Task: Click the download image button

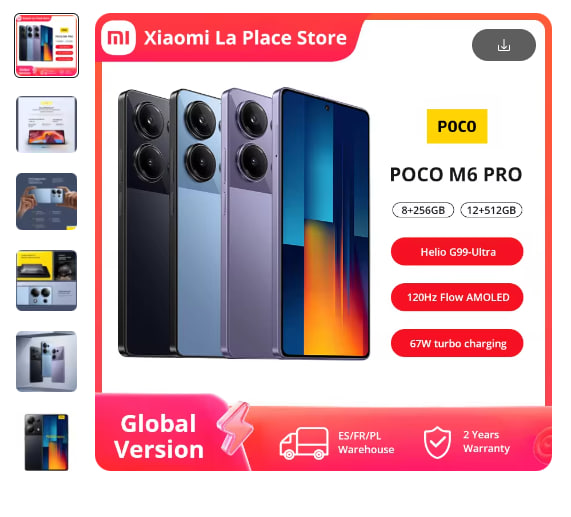Action: point(504,45)
